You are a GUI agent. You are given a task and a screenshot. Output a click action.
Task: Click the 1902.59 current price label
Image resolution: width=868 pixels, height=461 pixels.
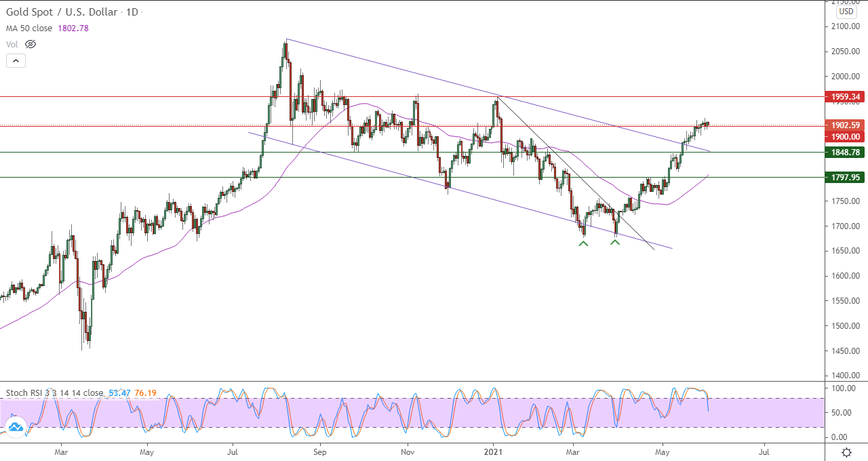click(846, 125)
